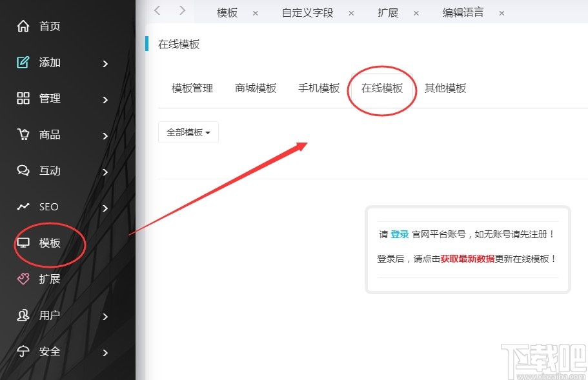The height and width of the screenshot is (380, 588).
Task: Close the 编辑语言 tab
Action: tap(502, 12)
